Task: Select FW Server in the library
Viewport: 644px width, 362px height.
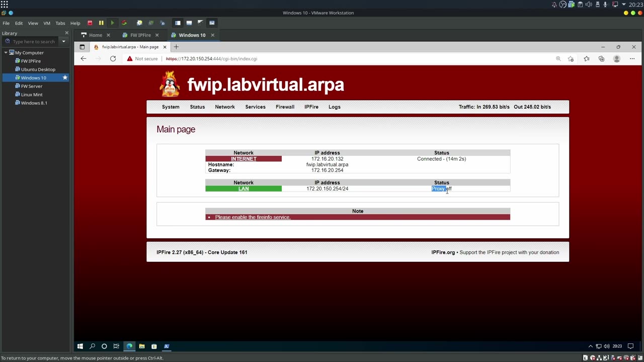Action: click(32, 86)
